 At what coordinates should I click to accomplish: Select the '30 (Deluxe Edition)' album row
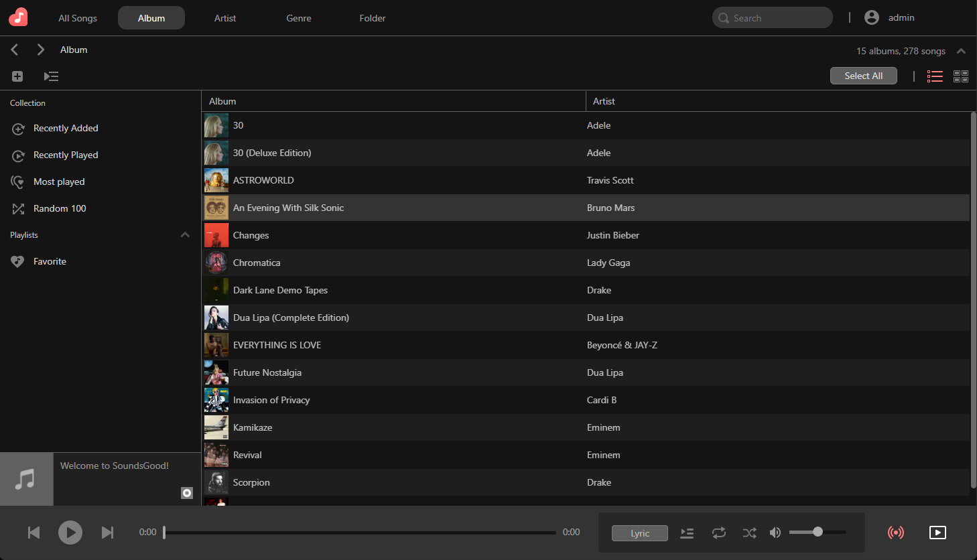pos(586,153)
